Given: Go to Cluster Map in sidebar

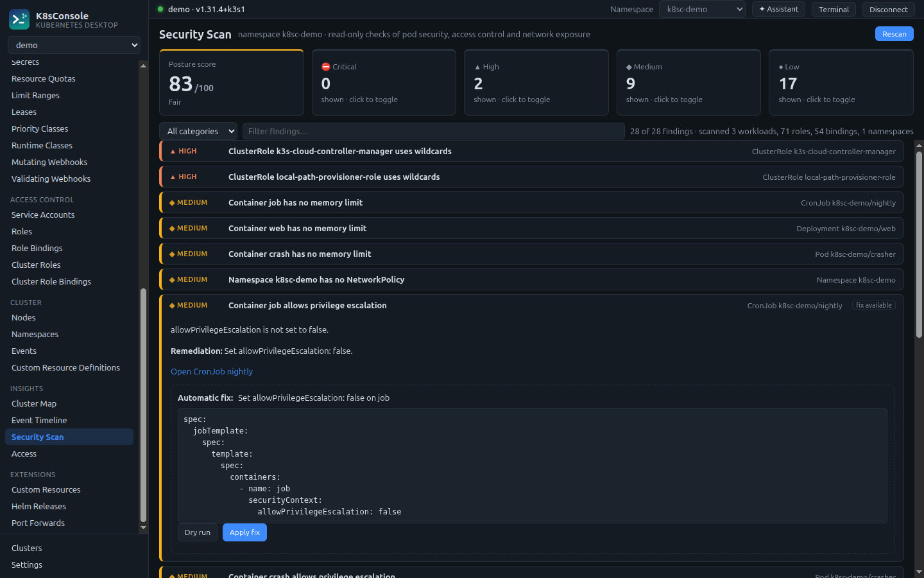Looking at the screenshot, I should (x=69, y=403).
